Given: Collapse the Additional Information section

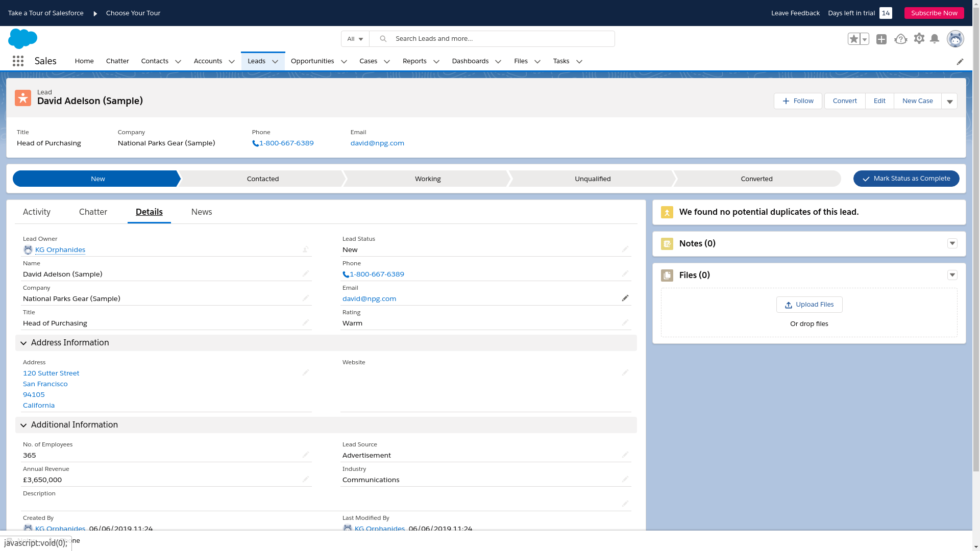Looking at the screenshot, I should pyautogui.click(x=23, y=425).
